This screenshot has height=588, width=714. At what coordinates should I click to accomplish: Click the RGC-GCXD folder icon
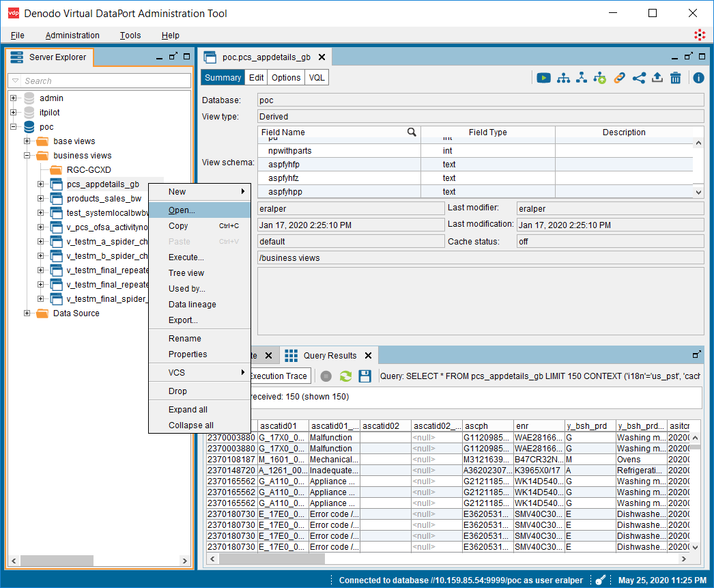click(56, 170)
